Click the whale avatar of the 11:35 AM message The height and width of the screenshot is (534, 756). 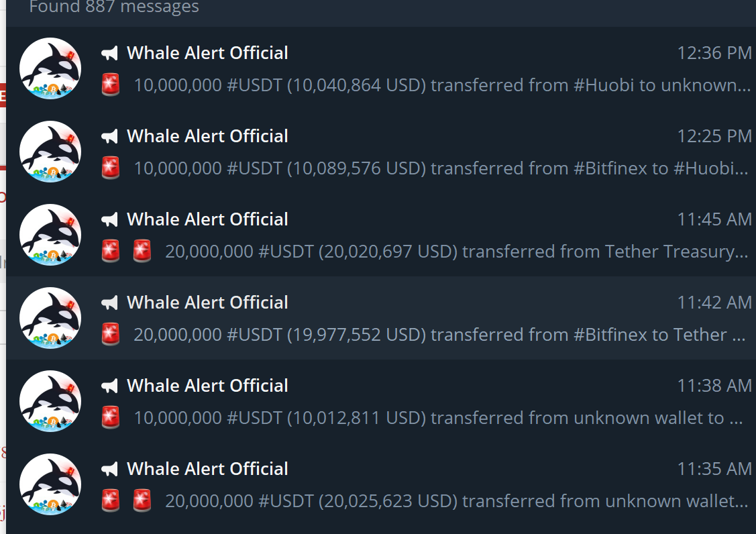pyautogui.click(x=50, y=484)
